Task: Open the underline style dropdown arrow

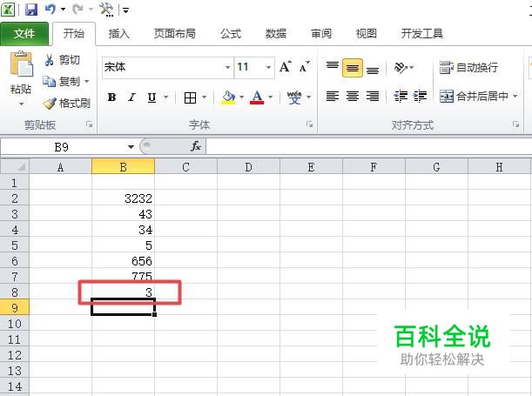Action: coord(166,97)
